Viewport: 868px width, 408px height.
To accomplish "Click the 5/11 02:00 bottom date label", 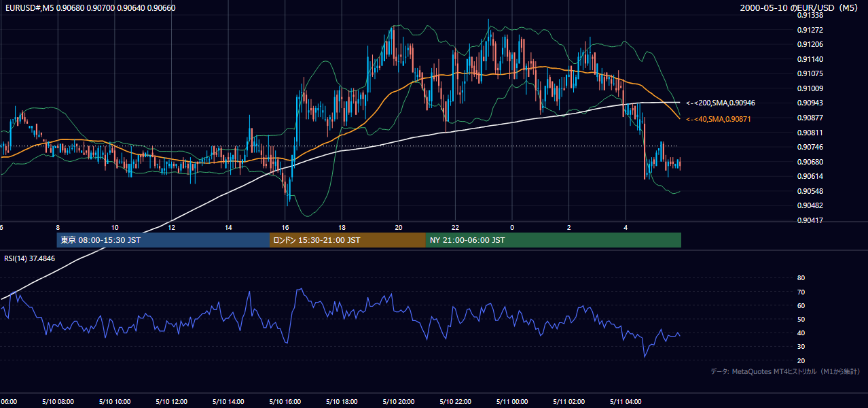I will (x=569, y=402).
